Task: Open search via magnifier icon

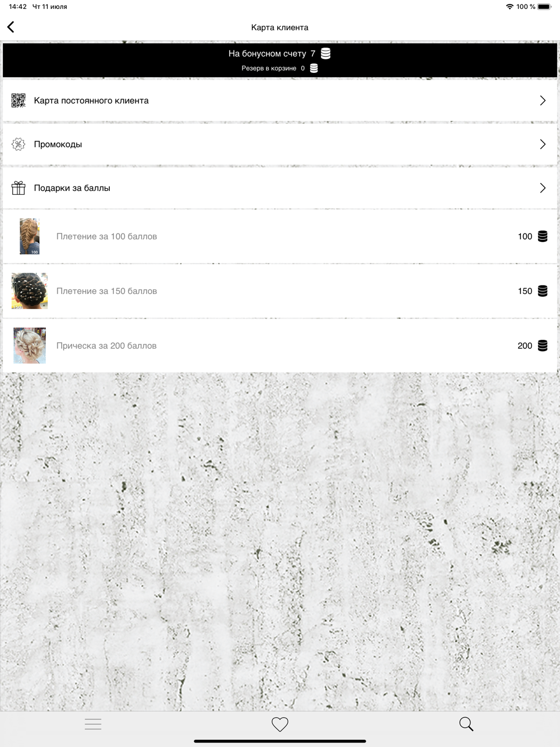Action: 466,724
